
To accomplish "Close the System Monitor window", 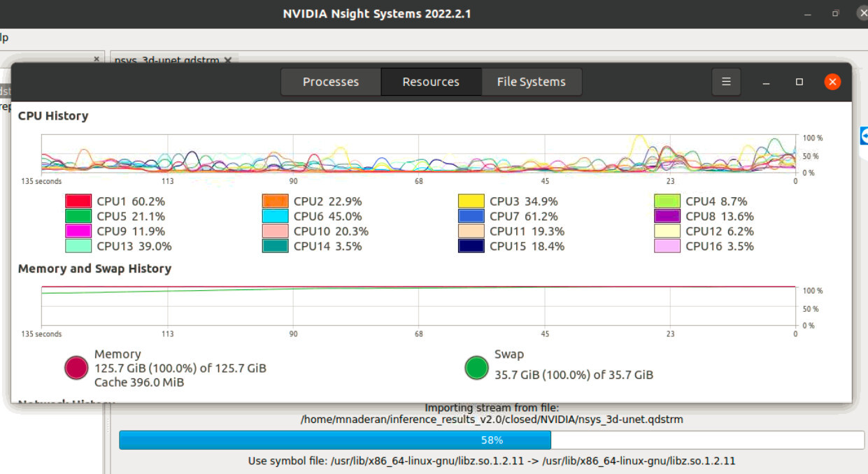I will pos(832,82).
